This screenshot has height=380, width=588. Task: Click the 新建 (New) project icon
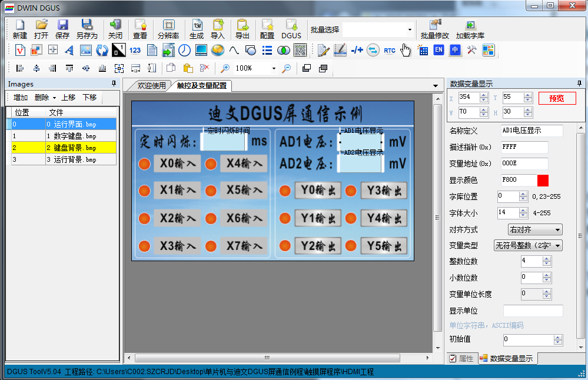20,29
